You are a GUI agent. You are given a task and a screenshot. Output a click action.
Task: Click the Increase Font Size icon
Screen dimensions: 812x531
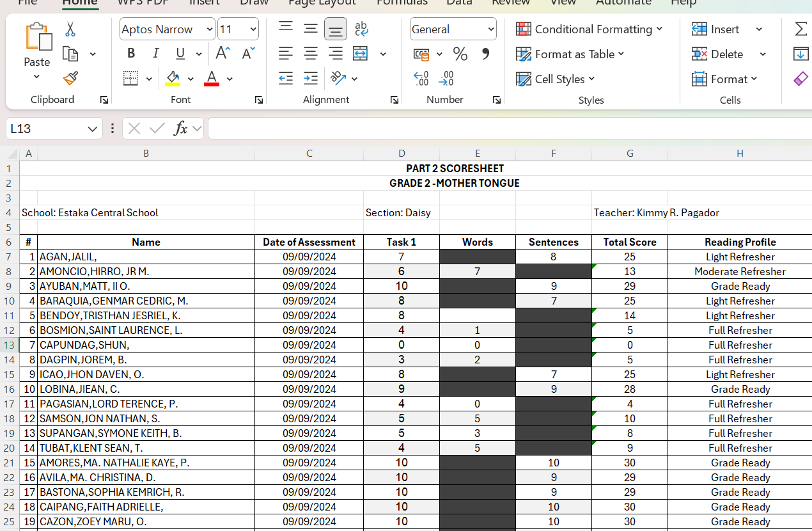pyautogui.click(x=223, y=54)
